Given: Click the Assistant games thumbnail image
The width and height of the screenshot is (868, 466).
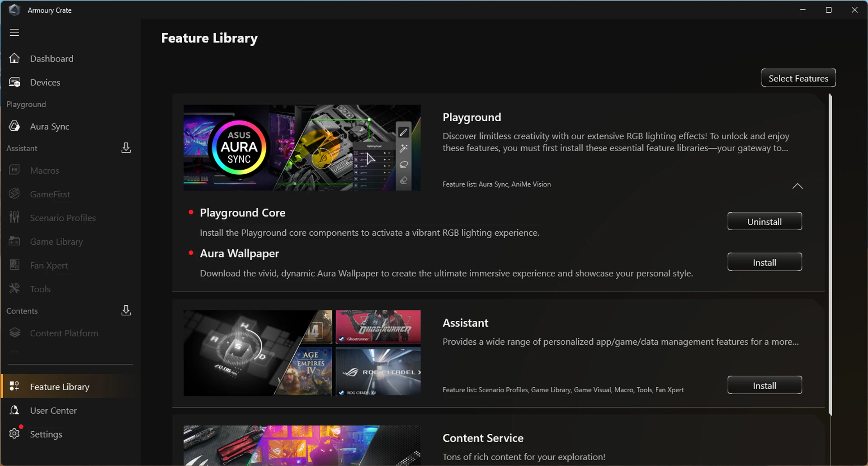Looking at the screenshot, I should [302, 353].
